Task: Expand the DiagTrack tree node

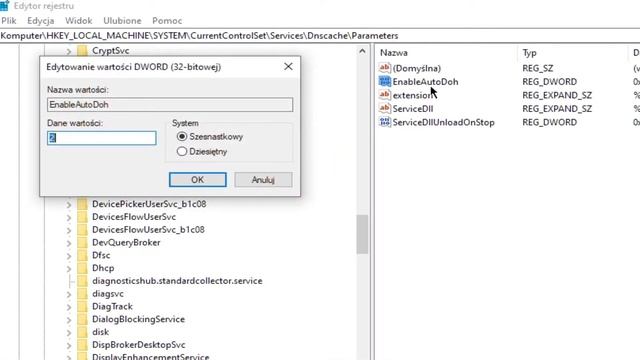Action: (x=69, y=307)
